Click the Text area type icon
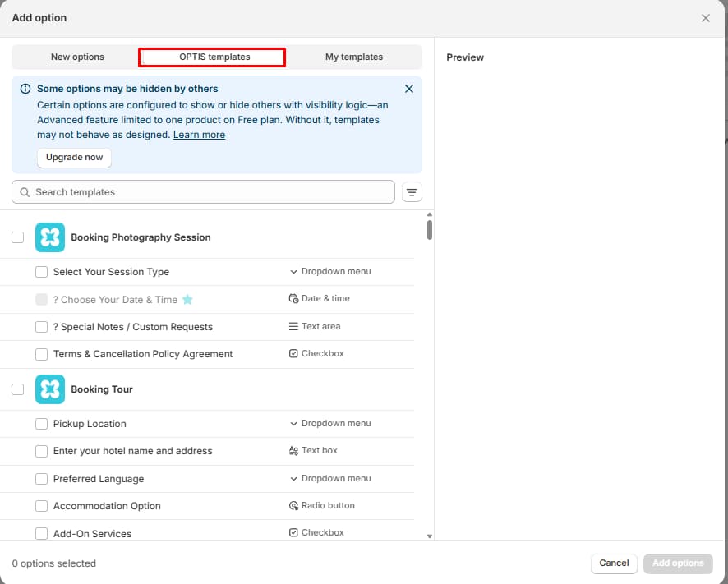This screenshot has height=584, width=728. 293,326
